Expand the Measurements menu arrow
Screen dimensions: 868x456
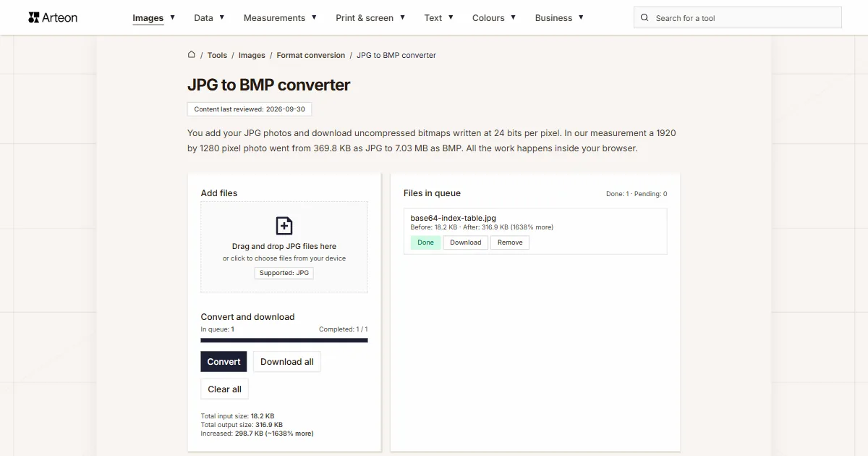tap(314, 17)
